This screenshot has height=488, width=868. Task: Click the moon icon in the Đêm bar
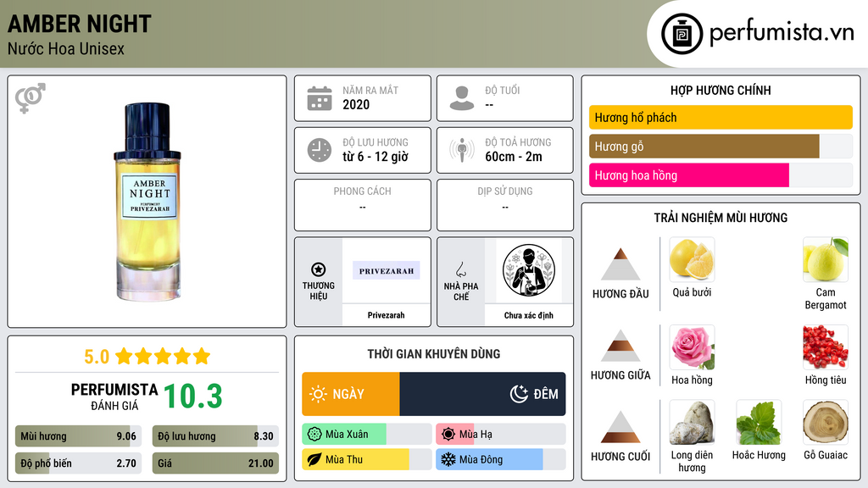point(519,394)
